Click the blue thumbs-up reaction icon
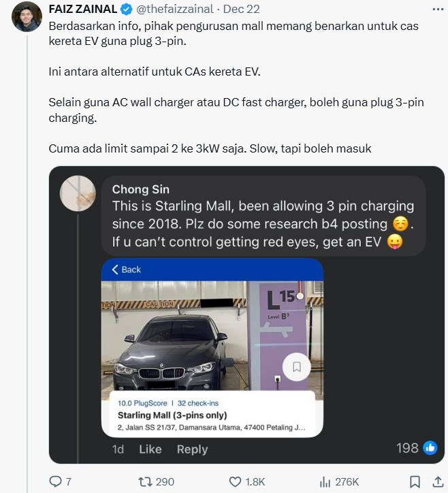This screenshot has height=493, width=448. coord(430,447)
